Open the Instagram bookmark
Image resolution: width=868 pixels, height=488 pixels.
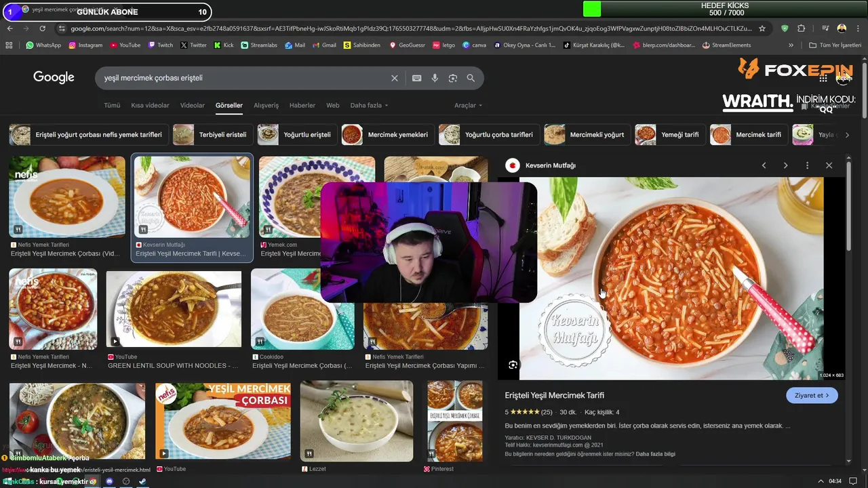[x=85, y=45]
